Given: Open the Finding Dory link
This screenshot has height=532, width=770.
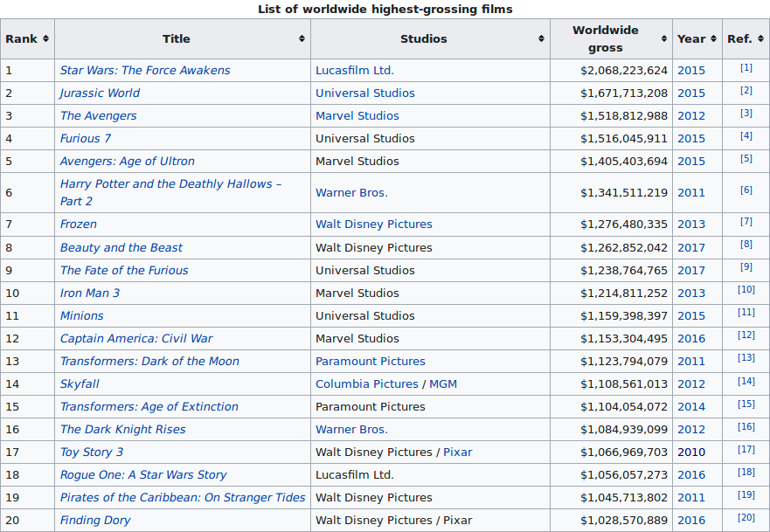Looking at the screenshot, I should [x=95, y=520].
